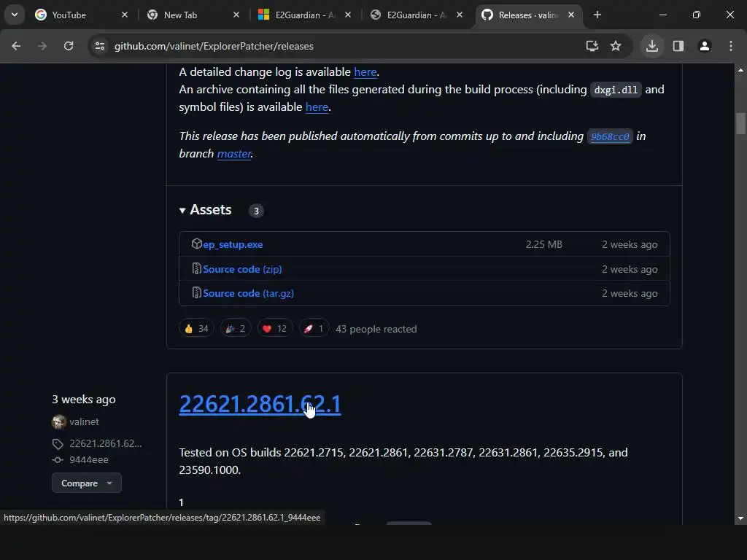Close the New Tab tab
The width and height of the screenshot is (747, 560).
(x=236, y=15)
